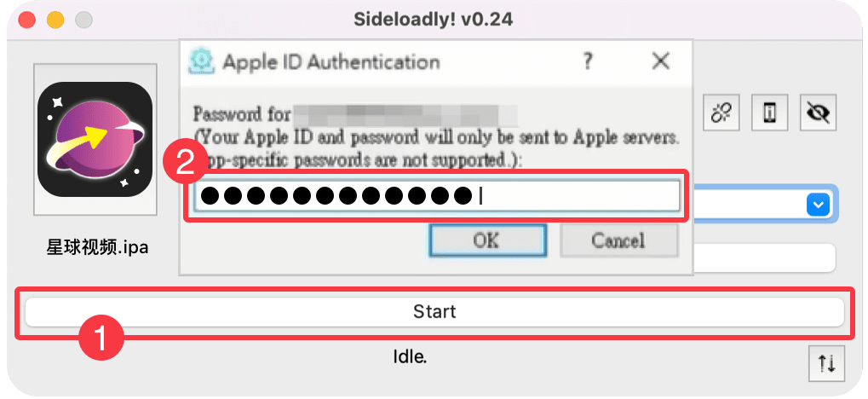Open advanced options with up-down arrows icon

click(827, 363)
